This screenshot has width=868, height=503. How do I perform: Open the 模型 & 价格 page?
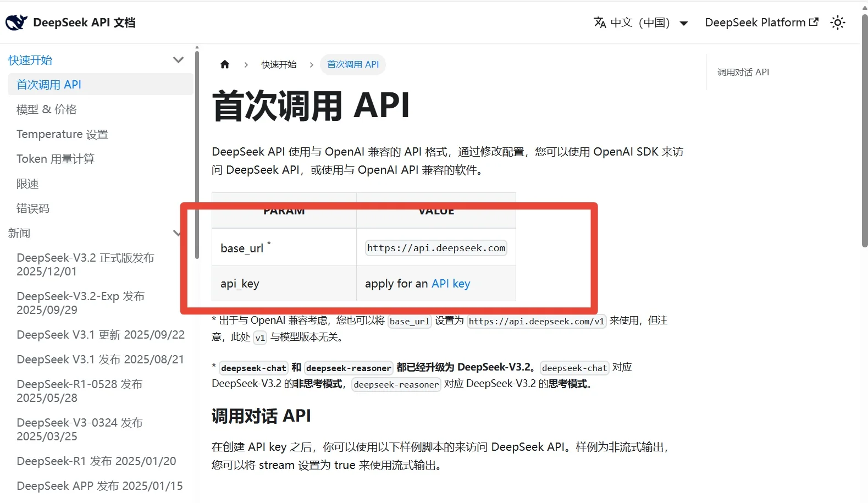point(47,109)
